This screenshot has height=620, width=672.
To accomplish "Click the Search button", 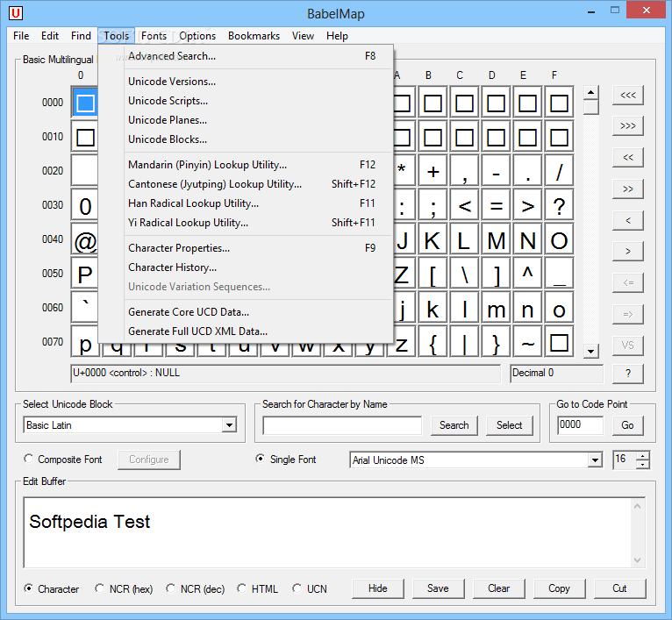I will 454,425.
